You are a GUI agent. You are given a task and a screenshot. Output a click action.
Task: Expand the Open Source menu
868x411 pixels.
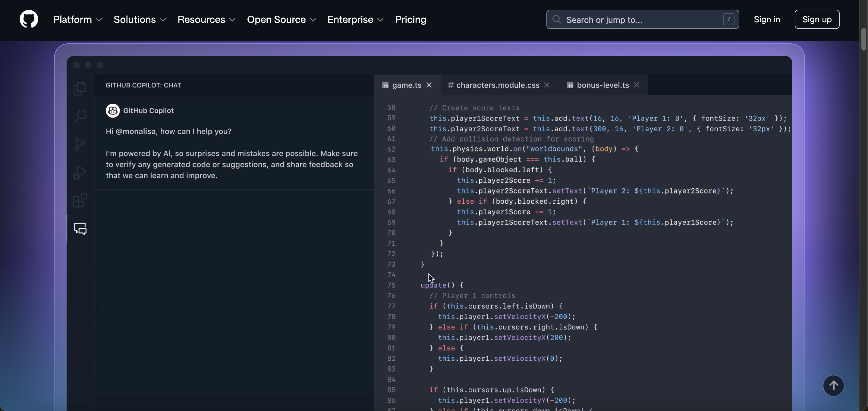click(282, 20)
